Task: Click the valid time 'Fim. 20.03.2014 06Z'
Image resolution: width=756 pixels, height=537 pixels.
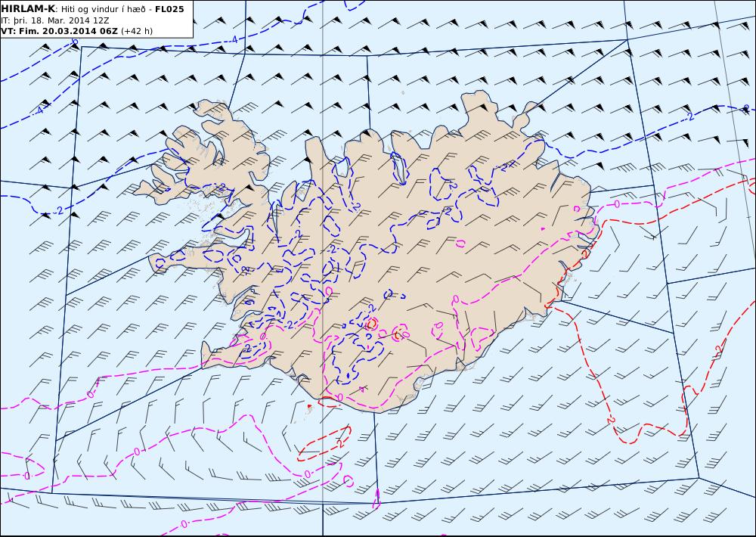Action: point(68,31)
